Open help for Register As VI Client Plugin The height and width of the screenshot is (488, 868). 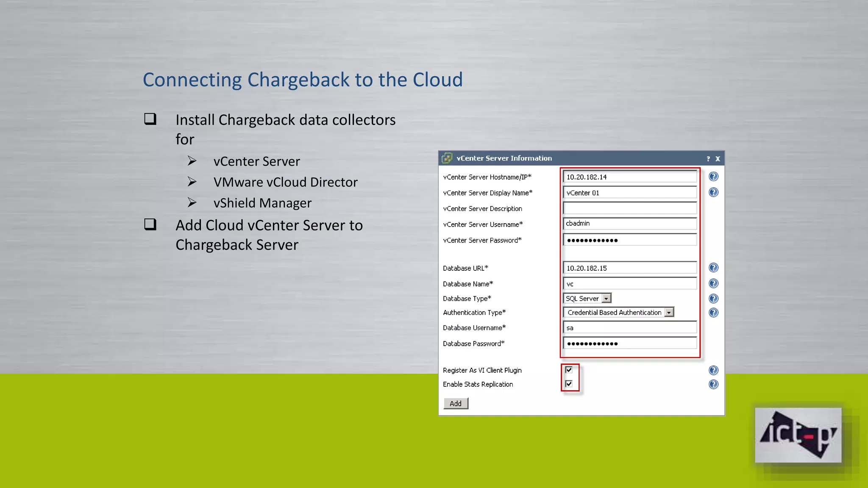pyautogui.click(x=713, y=370)
